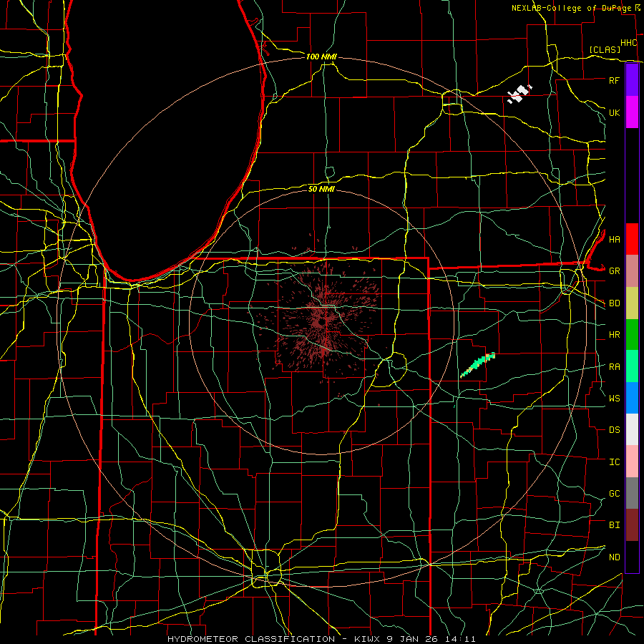Select the BD yellow legend swatch
Viewport: 644px width, 644px height.
632,303
